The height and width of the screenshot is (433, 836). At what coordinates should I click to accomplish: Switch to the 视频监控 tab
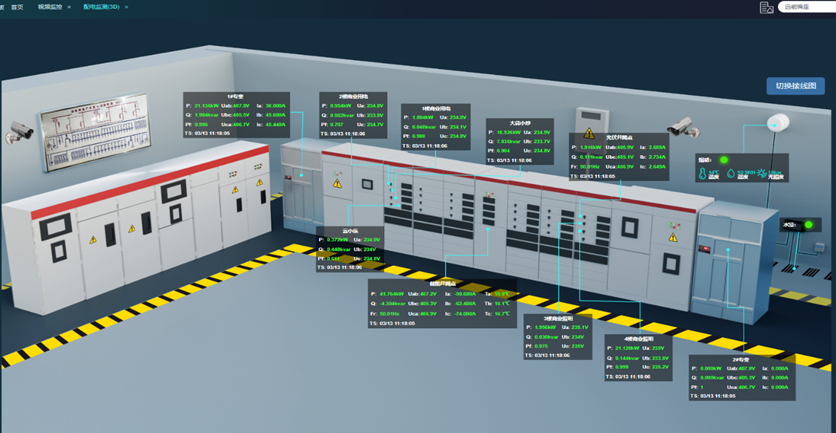click(x=50, y=6)
